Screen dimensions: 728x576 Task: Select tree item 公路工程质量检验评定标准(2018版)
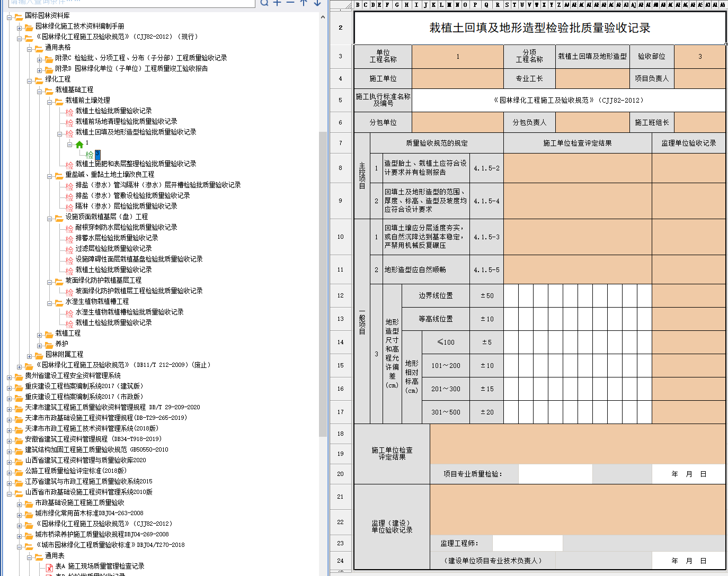(76, 471)
